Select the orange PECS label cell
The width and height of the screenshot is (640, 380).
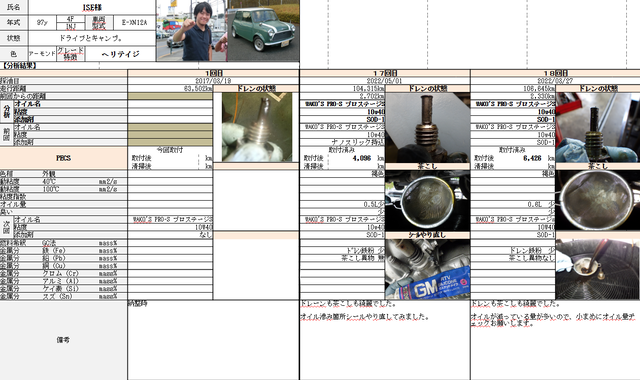64,158
